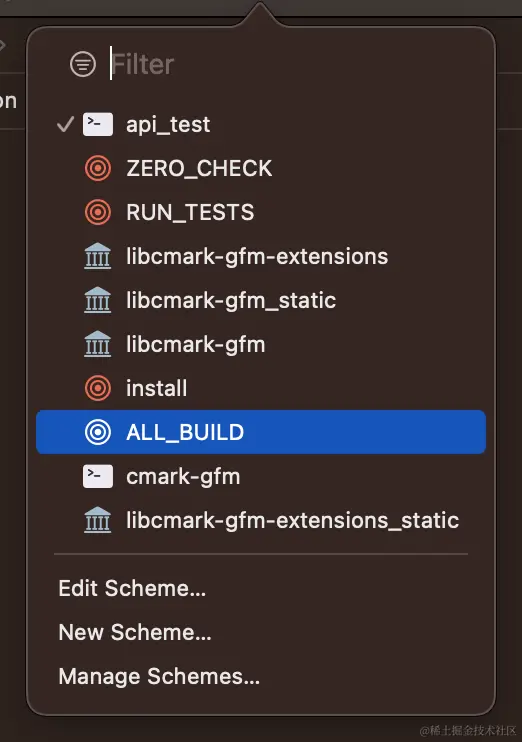Open New Scheme... dialog

(135, 632)
